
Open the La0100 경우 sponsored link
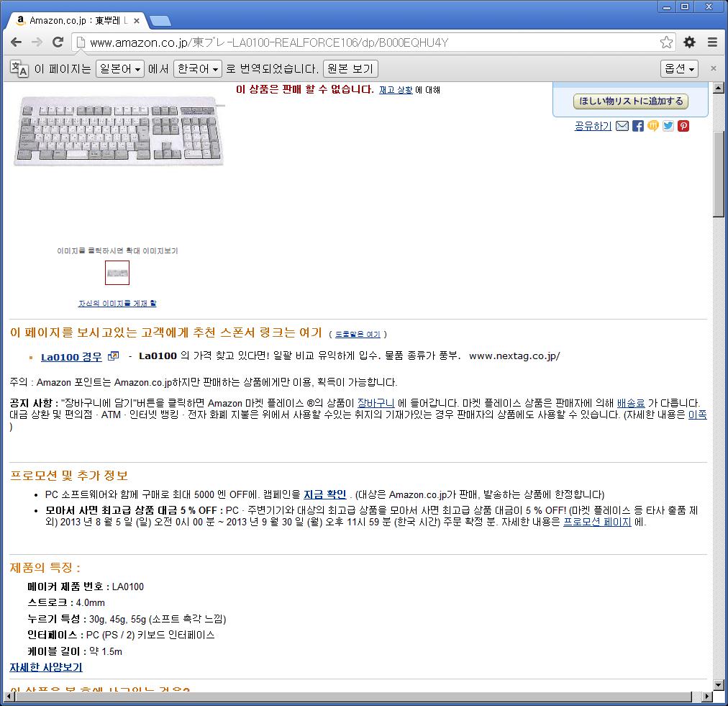tap(71, 357)
